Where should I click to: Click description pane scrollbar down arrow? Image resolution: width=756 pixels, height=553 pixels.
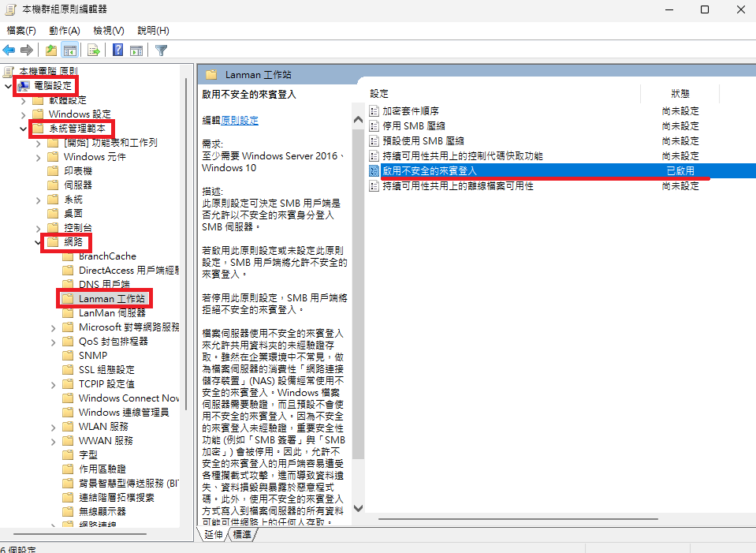click(x=358, y=509)
